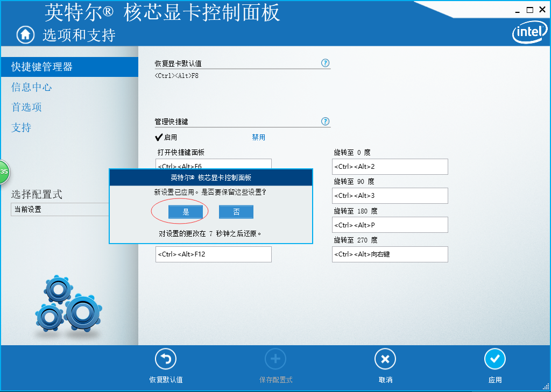Click the 打开快捷键面板 hotkey field
This screenshot has height=392, width=551.
(x=214, y=164)
